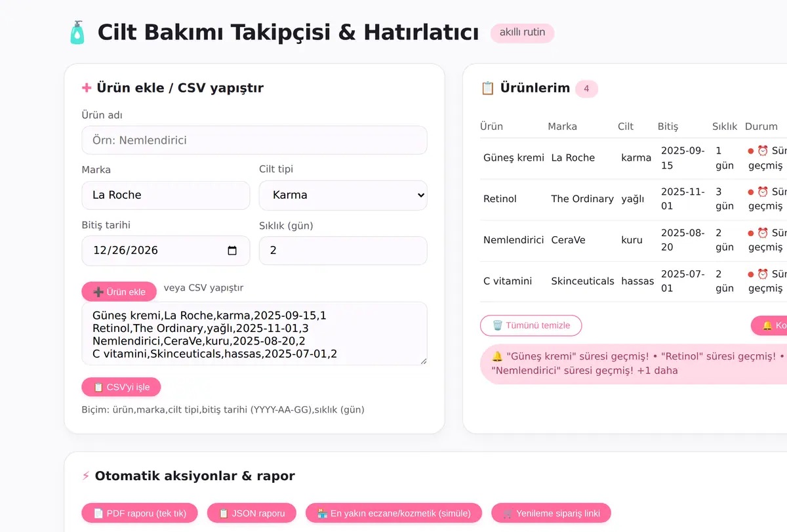This screenshot has height=532, width=787.
Task: Click the Ürün ekle button
Action: point(119,292)
